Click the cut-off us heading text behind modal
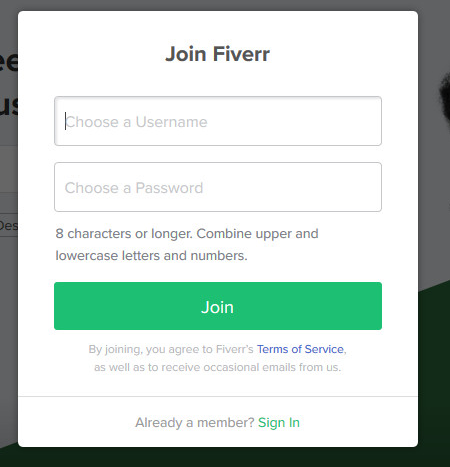This screenshot has height=467, width=450. click(9, 106)
